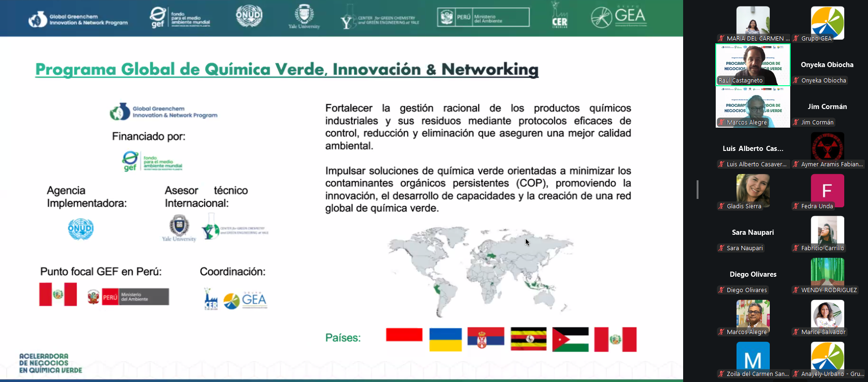Click the divider handle between slide and gallery
868x382 pixels.
pyautogui.click(x=697, y=190)
